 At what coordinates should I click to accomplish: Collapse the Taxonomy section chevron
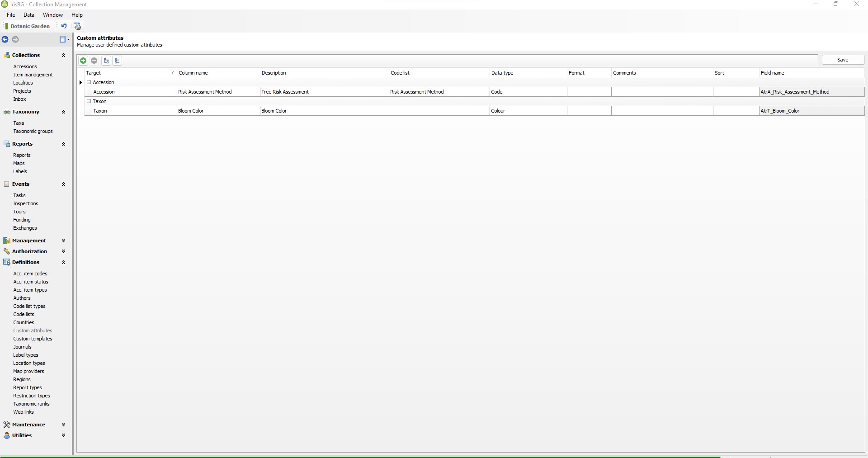(x=63, y=112)
